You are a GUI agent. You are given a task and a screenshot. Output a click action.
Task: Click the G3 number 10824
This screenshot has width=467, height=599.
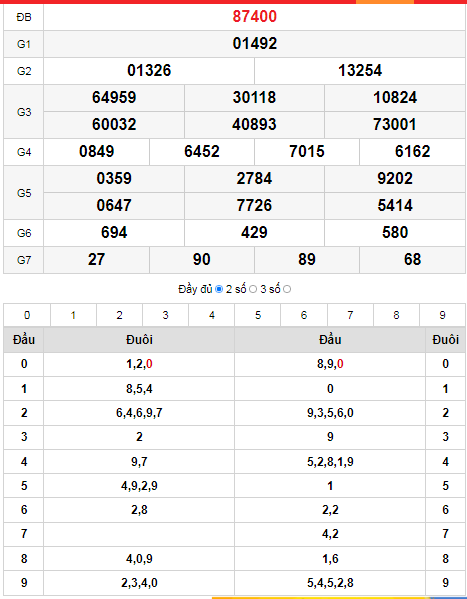pyautogui.click(x=395, y=97)
